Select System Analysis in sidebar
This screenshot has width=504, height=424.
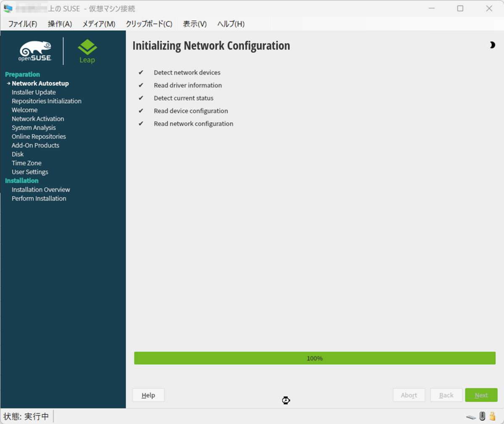click(34, 127)
